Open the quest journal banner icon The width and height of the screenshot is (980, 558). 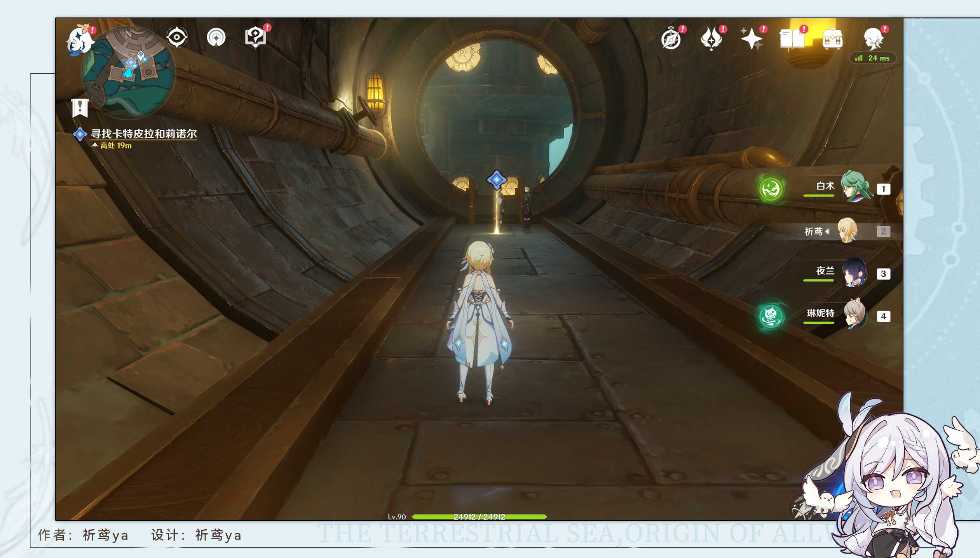(x=80, y=108)
